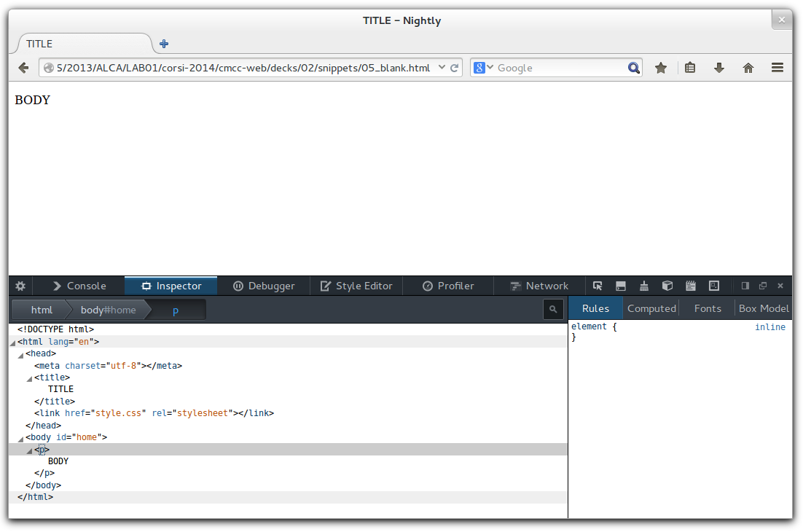
Task: Click the closing </p> tag line
Action: pyautogui.click(x=44, y=473)
